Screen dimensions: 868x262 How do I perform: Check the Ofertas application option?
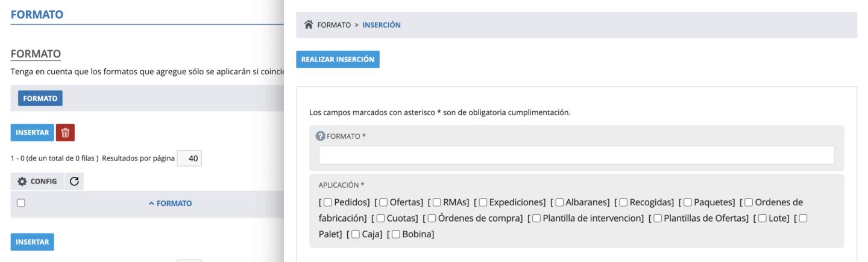tap(383, 202)
